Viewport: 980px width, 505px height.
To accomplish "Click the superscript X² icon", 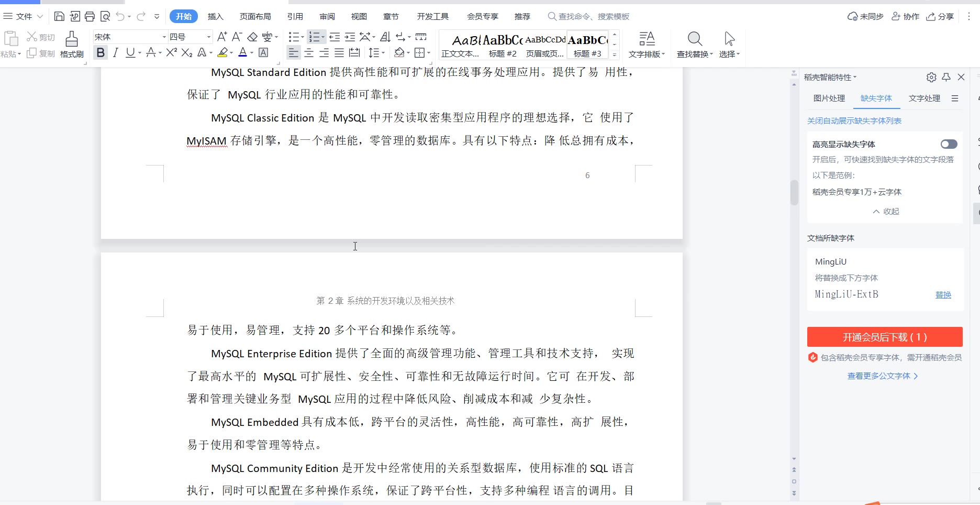I will [x=171, y=52].
